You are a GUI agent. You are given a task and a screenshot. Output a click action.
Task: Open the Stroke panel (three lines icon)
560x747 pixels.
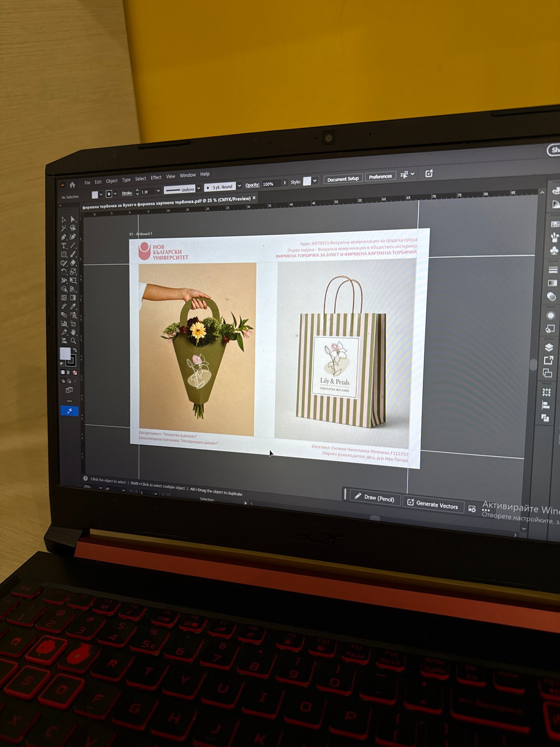[x=553, y=269]
